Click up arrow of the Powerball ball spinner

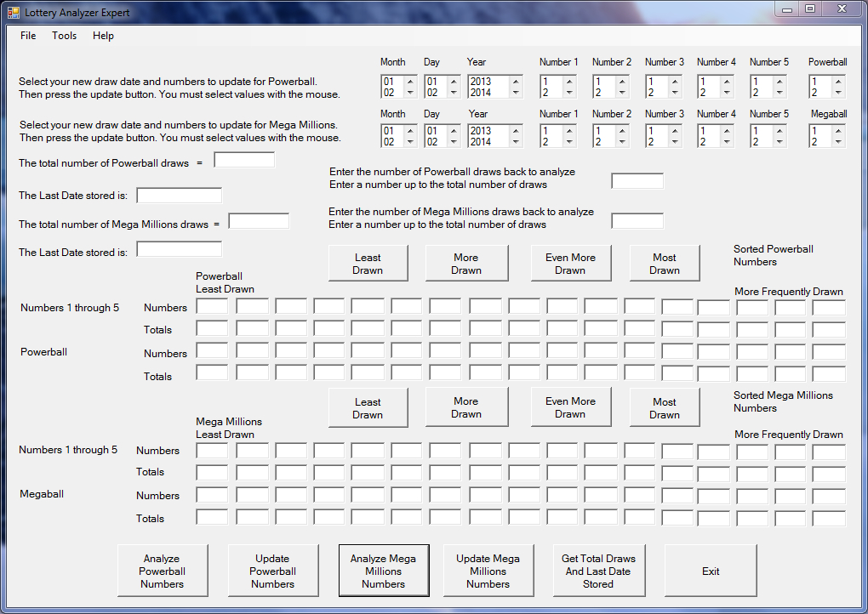coord(838,82)
